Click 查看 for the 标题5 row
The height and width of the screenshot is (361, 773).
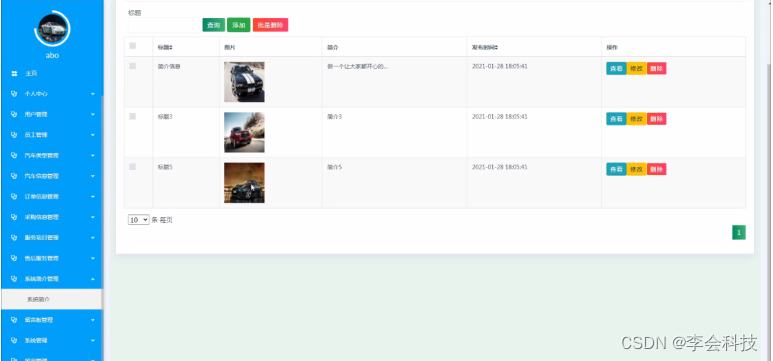coord(616,169)
